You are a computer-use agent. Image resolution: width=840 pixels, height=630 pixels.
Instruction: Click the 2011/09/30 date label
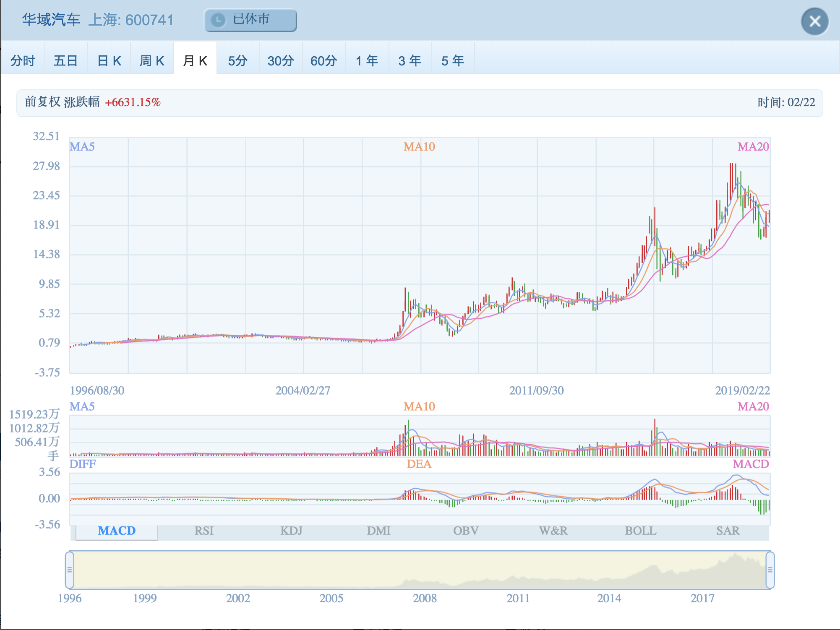click(537, 390)
